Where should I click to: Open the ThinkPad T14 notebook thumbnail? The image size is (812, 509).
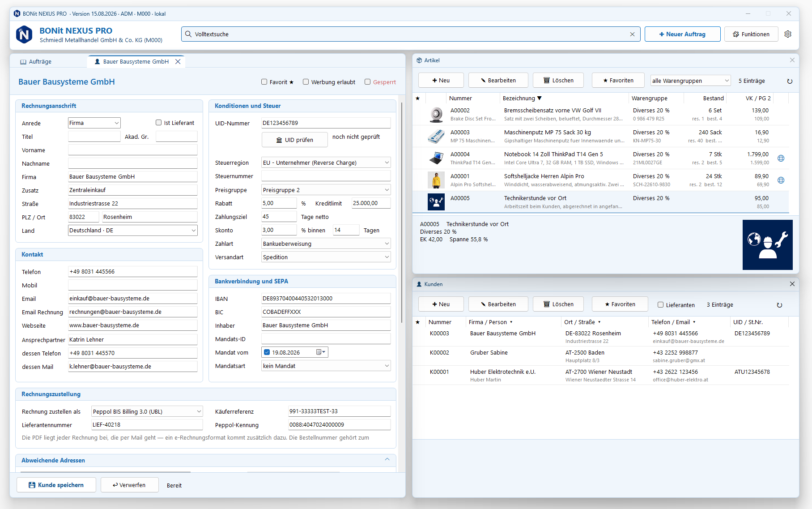(x=436, y=158)
